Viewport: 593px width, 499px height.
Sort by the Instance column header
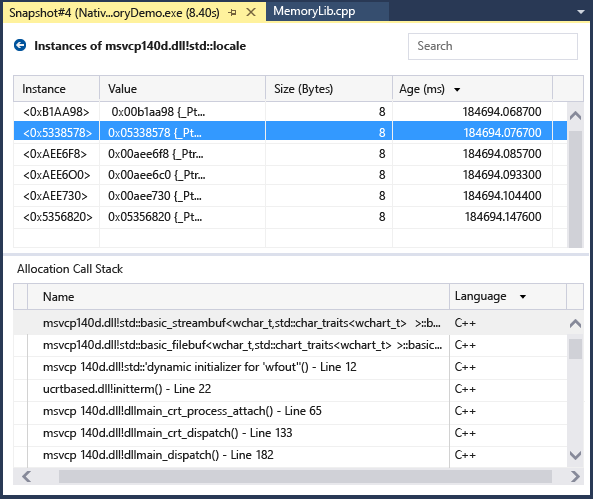(56, 89)
